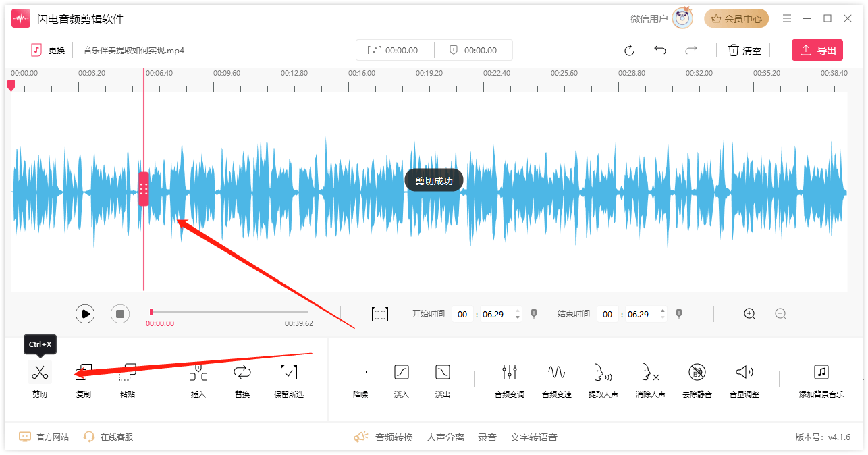Click the red playhead marker at 00:00
This screenshot has height=455, width=868.
[11, 85]
